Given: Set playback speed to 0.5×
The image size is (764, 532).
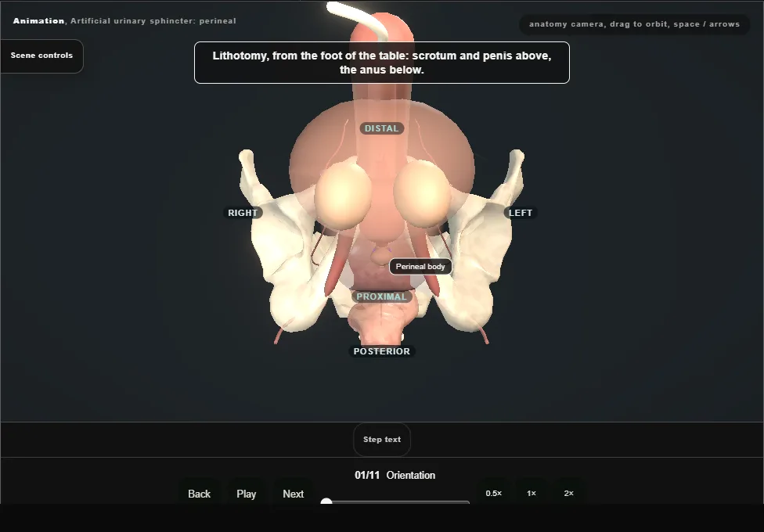Looking at the screenshot, I should click(x=494, y=493).
